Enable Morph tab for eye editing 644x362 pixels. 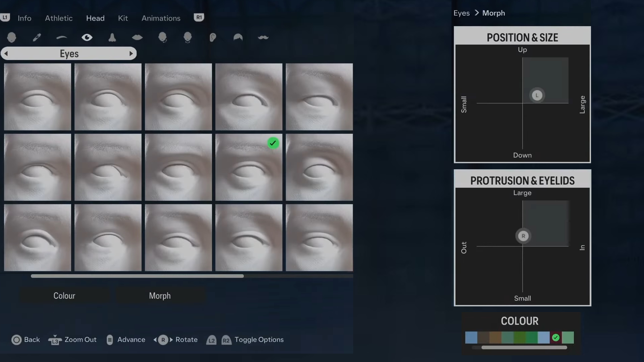(x=160, y=295)
